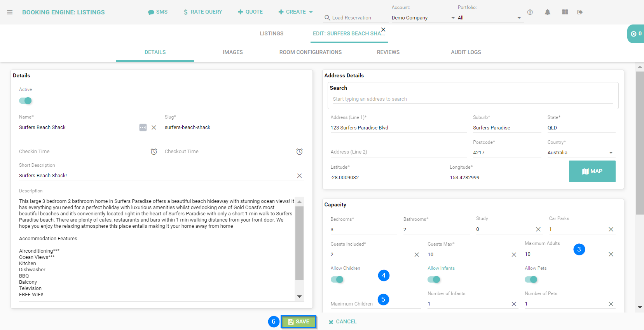
Task: Clear the Short Description field
Action: click(x=299, y=176)
